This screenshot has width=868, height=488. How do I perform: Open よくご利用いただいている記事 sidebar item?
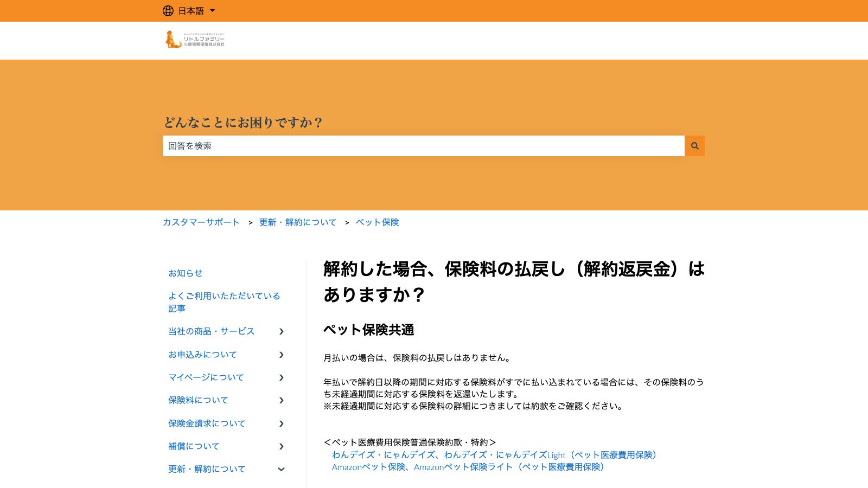coord(224,302)
